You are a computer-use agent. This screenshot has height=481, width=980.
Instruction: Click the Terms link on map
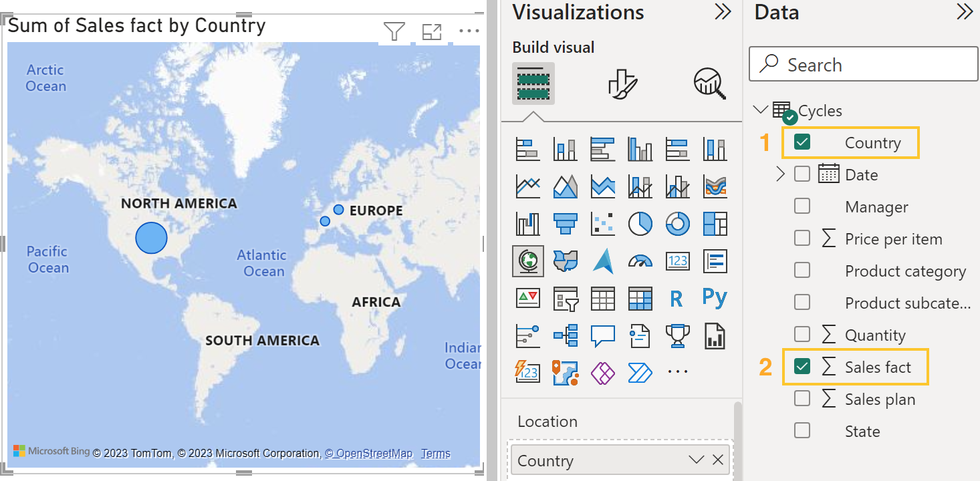tap(436, 454)
